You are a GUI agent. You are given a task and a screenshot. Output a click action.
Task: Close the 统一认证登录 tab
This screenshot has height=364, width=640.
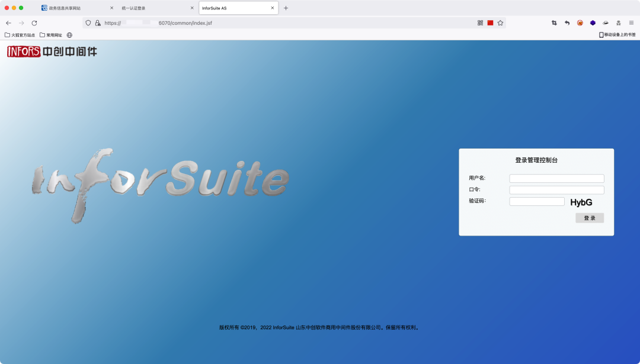[192, 8]
